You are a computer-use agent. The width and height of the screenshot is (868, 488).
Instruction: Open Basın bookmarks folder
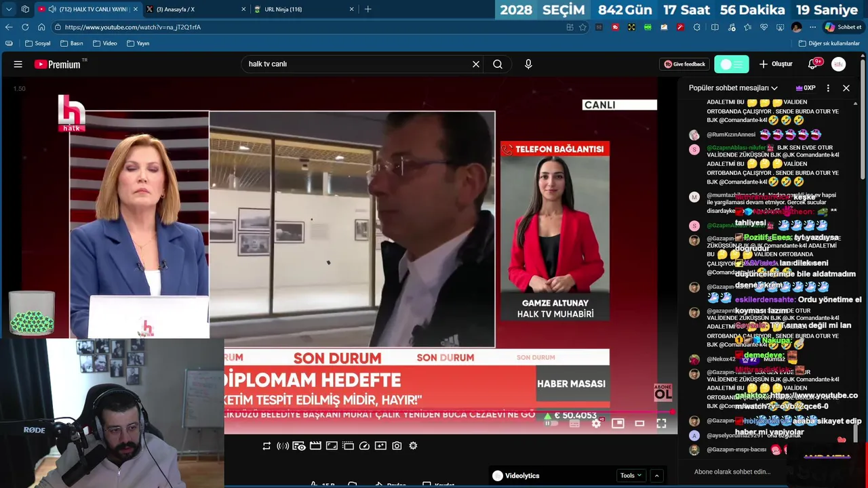72,43
